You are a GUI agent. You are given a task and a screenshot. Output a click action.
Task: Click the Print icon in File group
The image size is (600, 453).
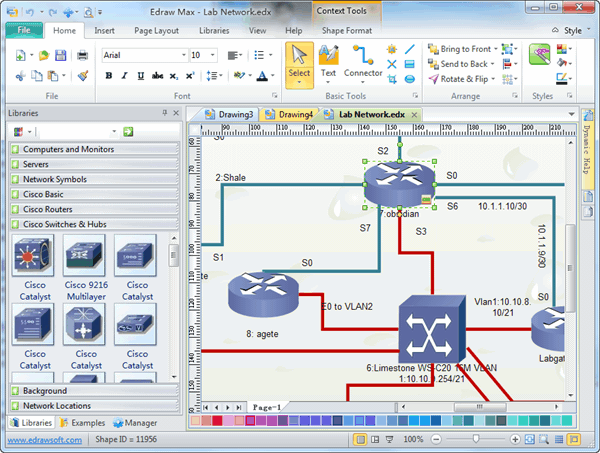(82, 55)
